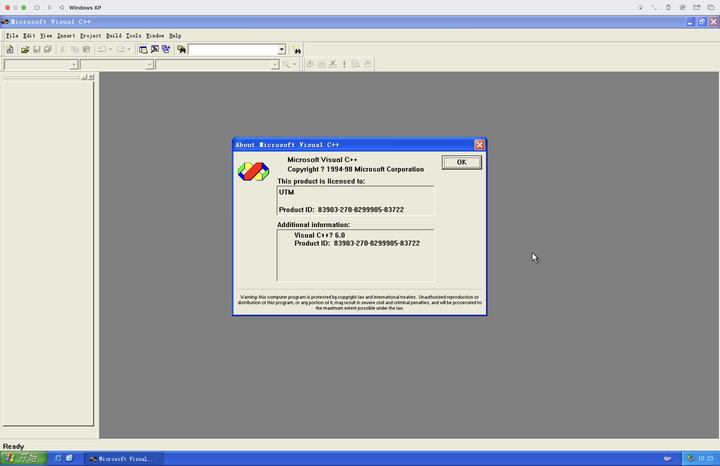Click OK in the About dialog
This screenshot has height=466, width=720.
pos(461,162)
